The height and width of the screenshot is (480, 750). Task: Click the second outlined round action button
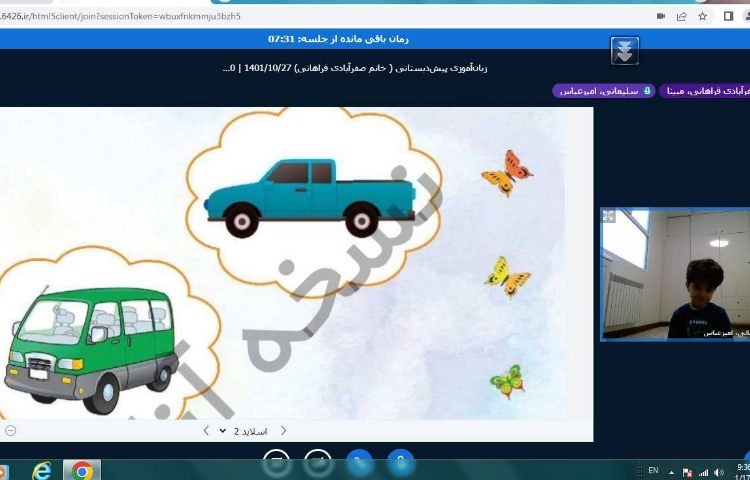pyautogui.click(x=318, y=459)
